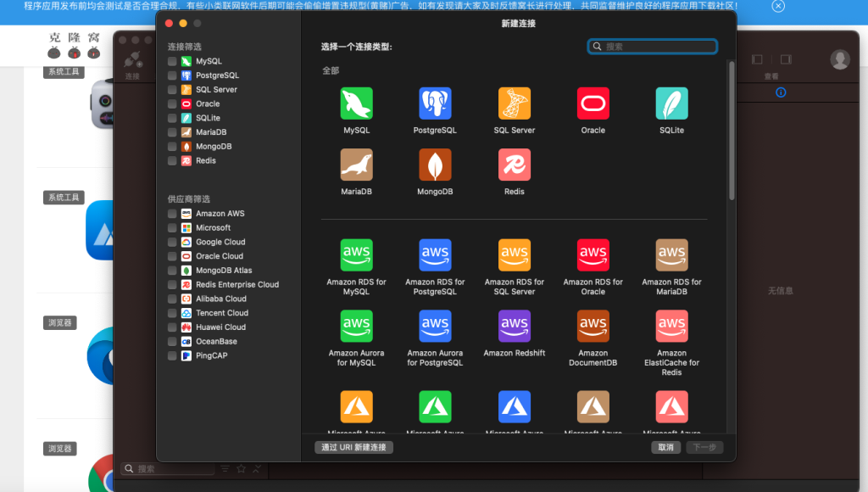
Task: Tick the Oracle connection filter checkbox
Action: point(172,103)
